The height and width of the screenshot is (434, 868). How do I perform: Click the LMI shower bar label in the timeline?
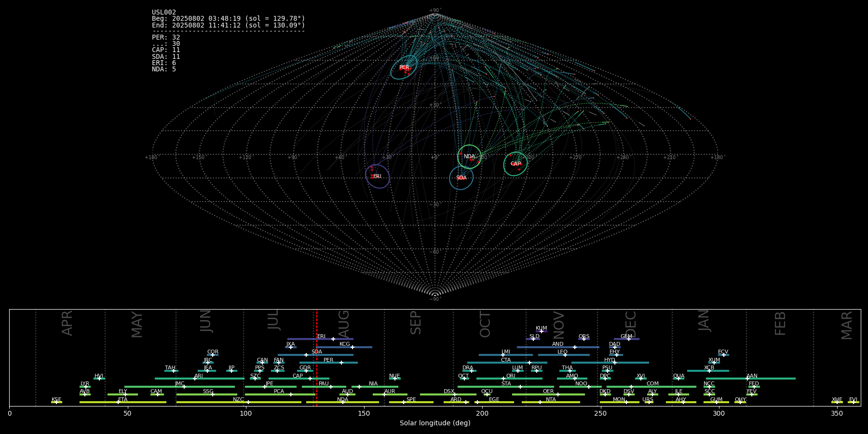506,352
